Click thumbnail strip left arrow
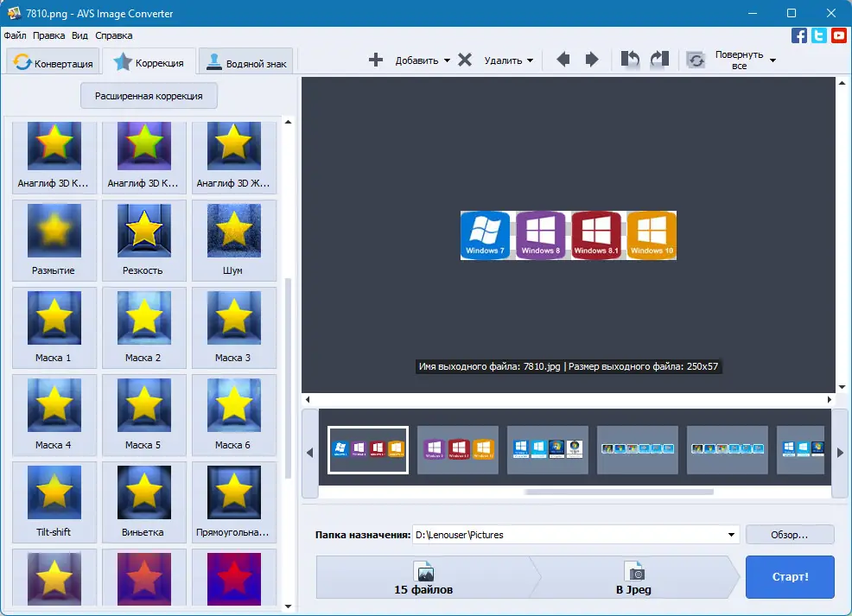The width and height of the screenshot is (852, 616). (x=309, y=453)
